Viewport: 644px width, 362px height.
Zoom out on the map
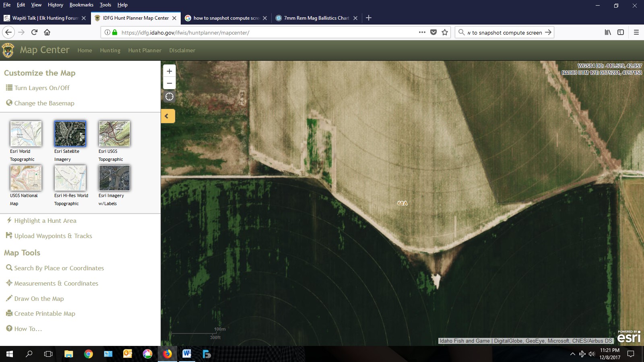click(x=169, y=83)
